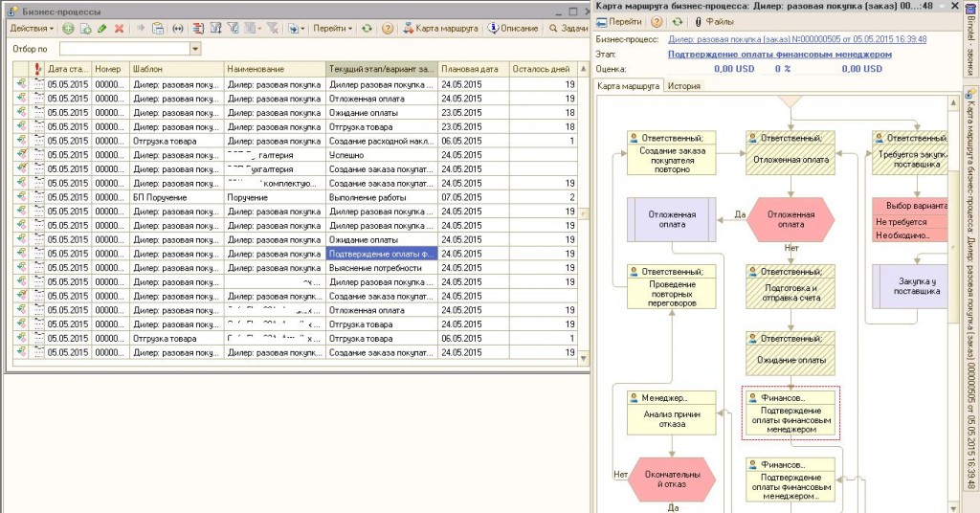
Task: Click the clipboard icon in the Бизнес-процессы toolbar
Action: (x=158, y=28)
